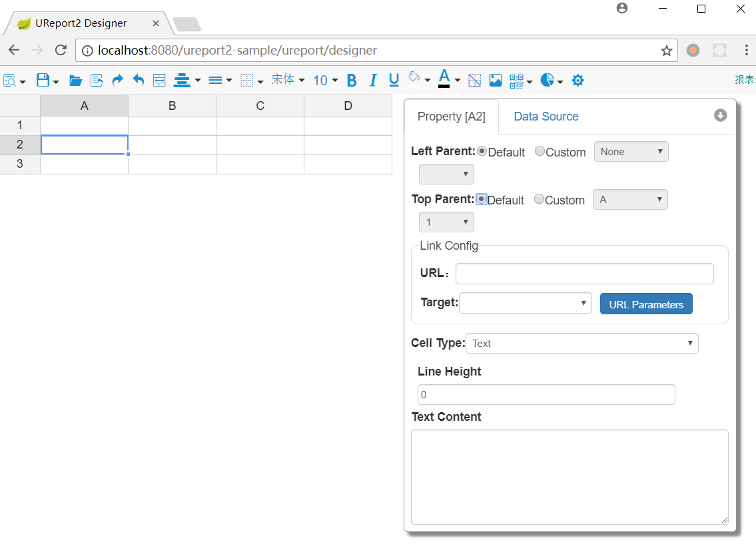Image resolution: width=756 pixels, height=558 pixels.
Task: Select Custom for Top Parent
Action: tap(539, 200)
